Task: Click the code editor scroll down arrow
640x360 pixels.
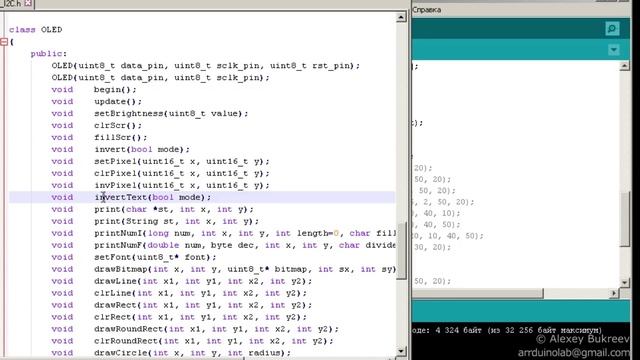Action: tap(401, 351)
